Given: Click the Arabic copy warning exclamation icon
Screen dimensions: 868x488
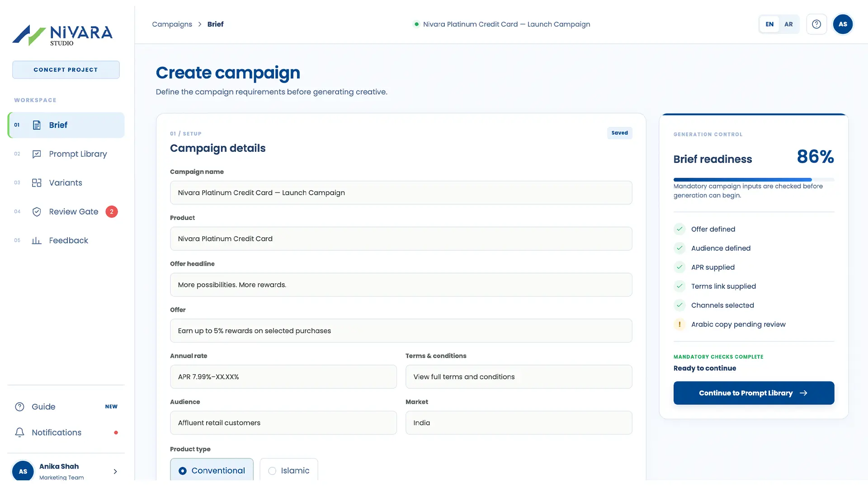Looking at the screenshot, I should point(679,324).
